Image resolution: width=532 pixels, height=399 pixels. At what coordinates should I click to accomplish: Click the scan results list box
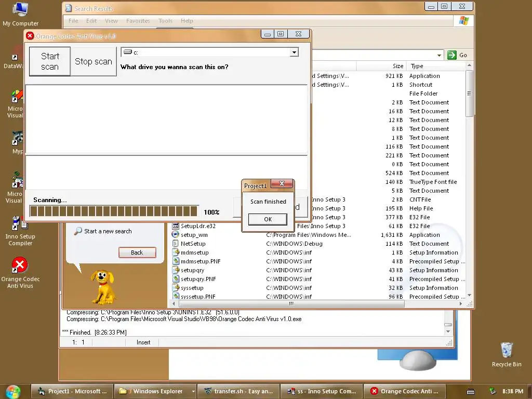point(166,119)
